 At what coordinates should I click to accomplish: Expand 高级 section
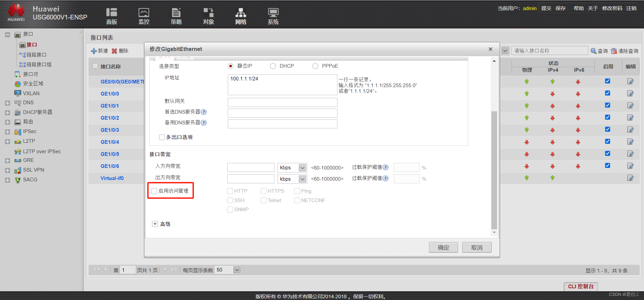point(155,224)
